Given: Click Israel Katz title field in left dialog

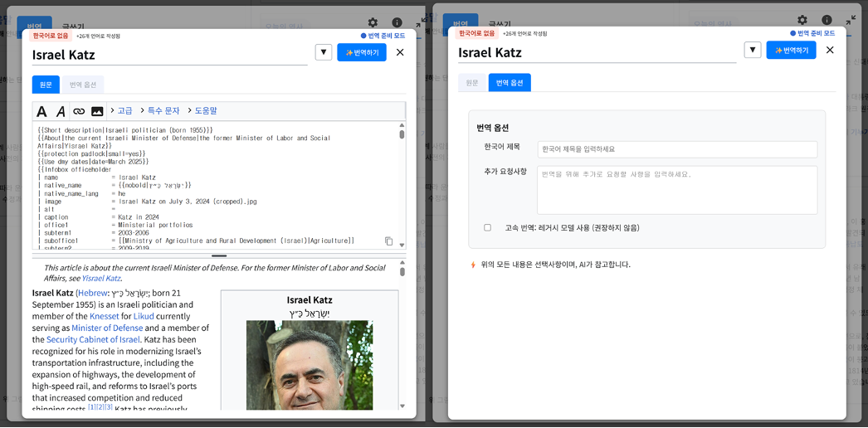Looking at the screenshot, I should tap(169, 55).
